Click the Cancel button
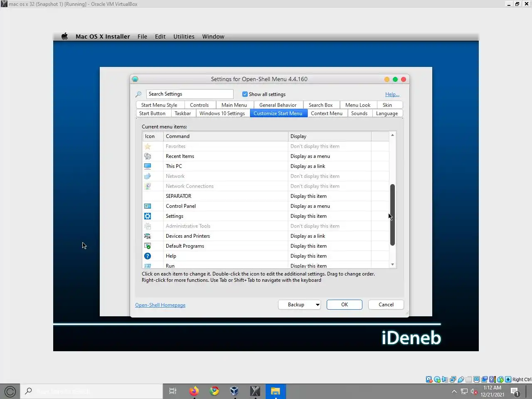This screenshot has width=532, height=399. [386, 305]
